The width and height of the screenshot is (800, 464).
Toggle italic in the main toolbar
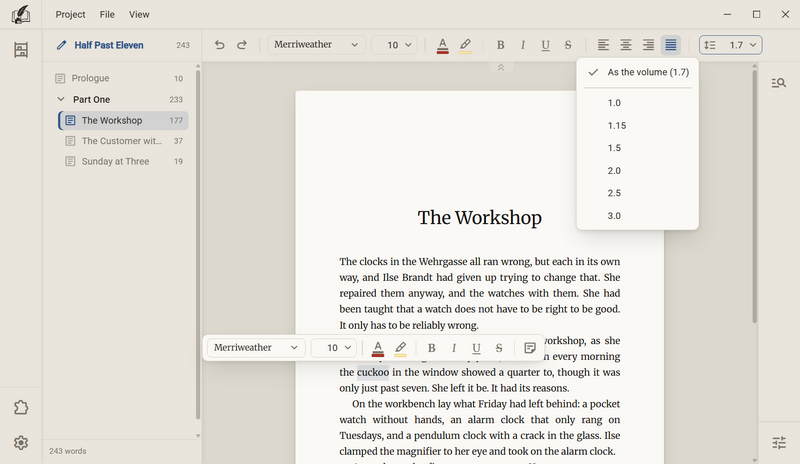coord(523,45)
